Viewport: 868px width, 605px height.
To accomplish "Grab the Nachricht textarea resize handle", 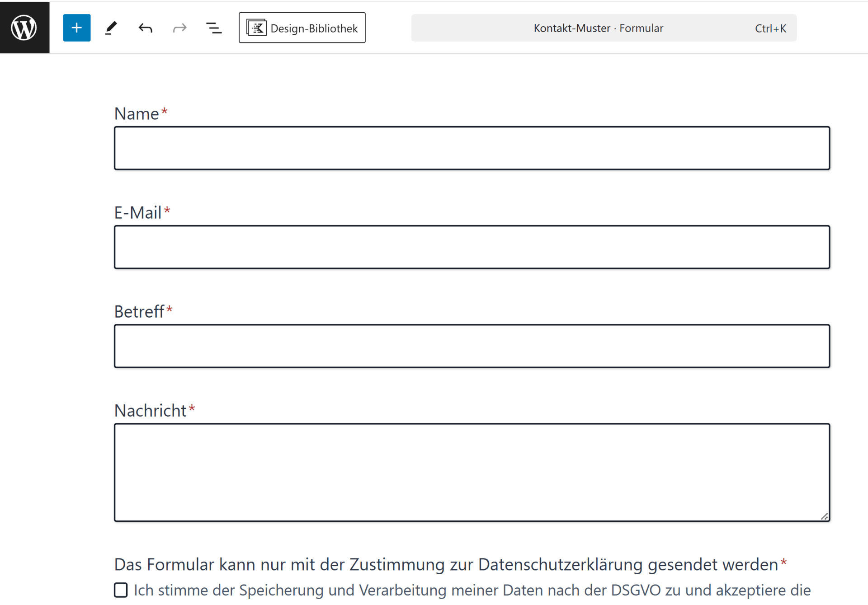I will click(824, 516).
